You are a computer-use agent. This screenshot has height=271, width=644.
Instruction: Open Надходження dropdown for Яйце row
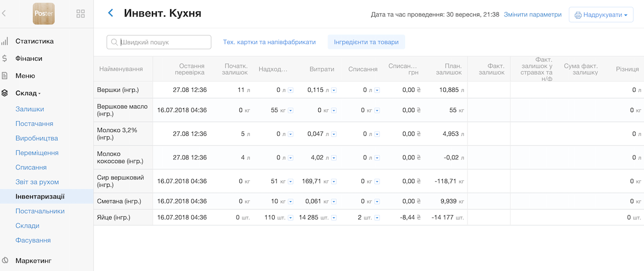[290, 218]
